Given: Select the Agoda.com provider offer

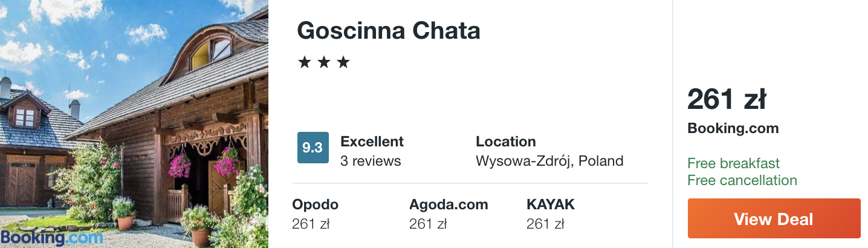Looking at the screenshot, I should point(449,214).
